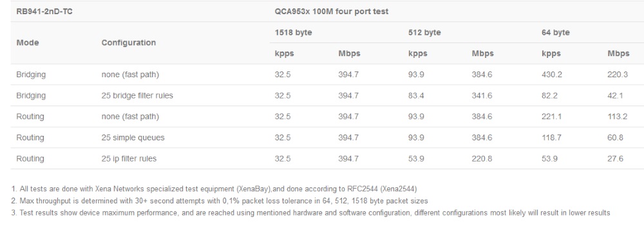644x233 pixels.
Task: Click the 25 bridge filter rules cell
Action: [x=137, y=95]
